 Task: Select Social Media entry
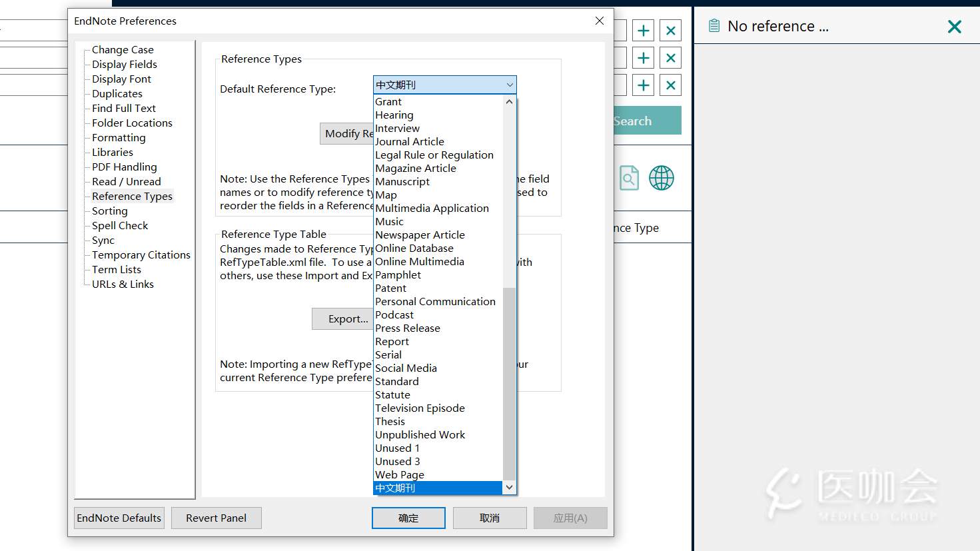pos(438,368)
